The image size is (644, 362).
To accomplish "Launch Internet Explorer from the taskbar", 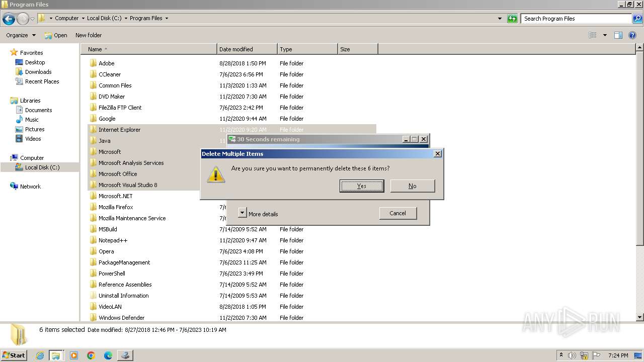I will pyautogui.click(x=40, y=355).
